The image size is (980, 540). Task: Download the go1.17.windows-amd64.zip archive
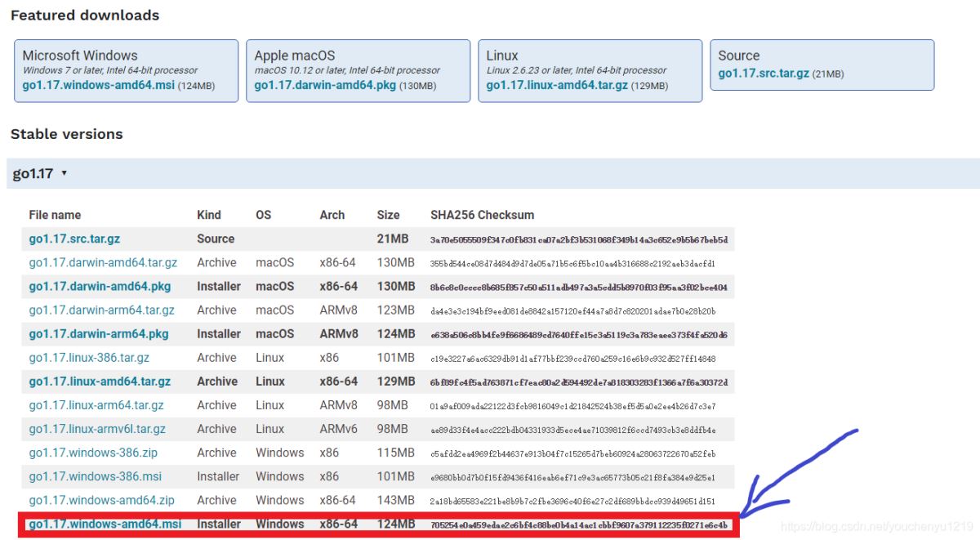(x=101, y=499)
